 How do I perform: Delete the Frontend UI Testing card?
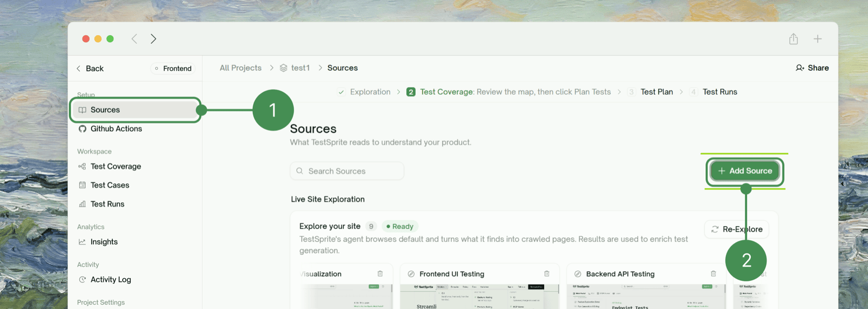pyautogui.click(x=547, y=274)
